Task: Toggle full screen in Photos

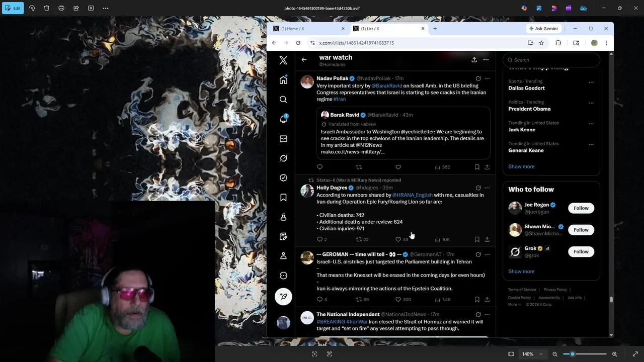Action: 635,354
